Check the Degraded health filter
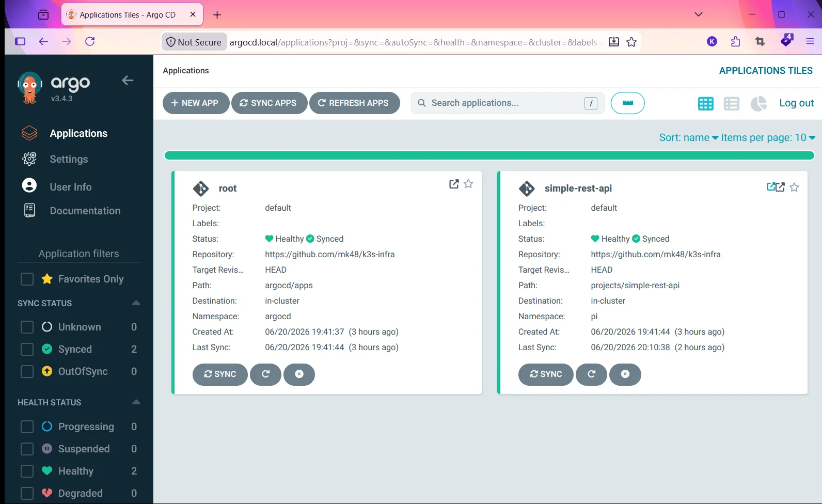Viewport: 822px width, 504px height. [x=27, y=493]
